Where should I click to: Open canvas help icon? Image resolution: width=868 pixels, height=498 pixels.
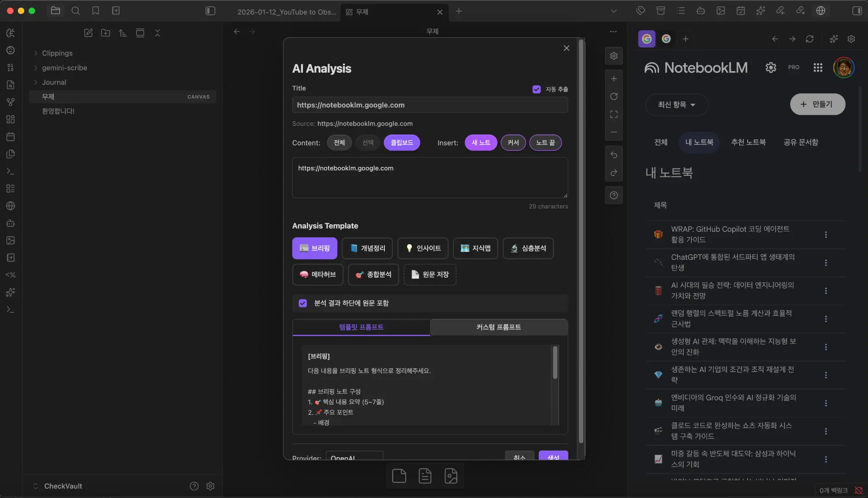click(614, 195)
